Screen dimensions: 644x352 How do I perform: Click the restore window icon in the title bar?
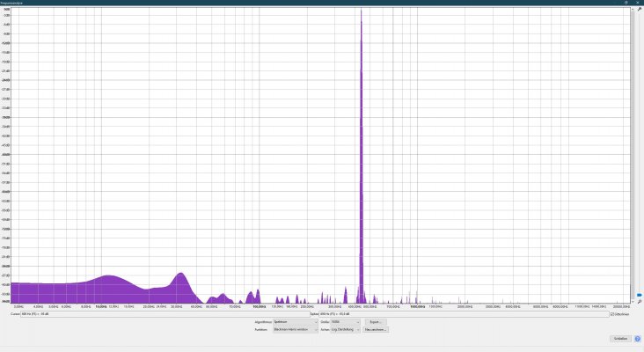[x=626, y=3]
